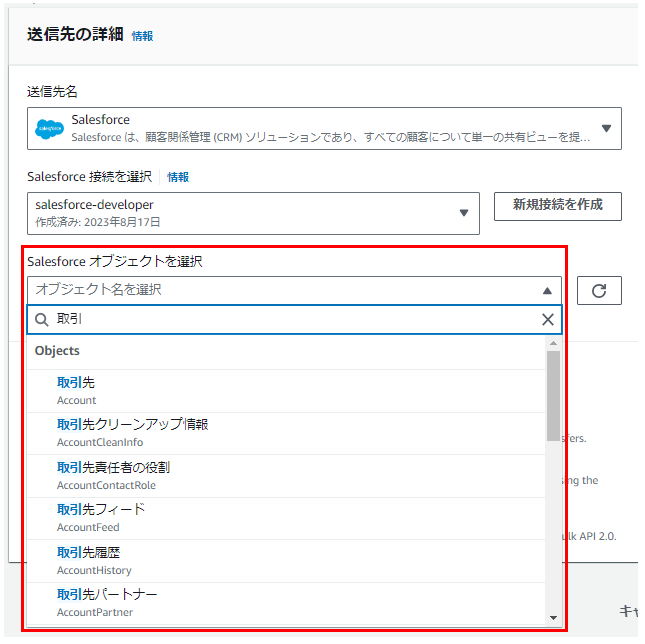
Task: Select 取引先クリーンアップ情報 AccountCleanInfo option
Action: [286, 433]
